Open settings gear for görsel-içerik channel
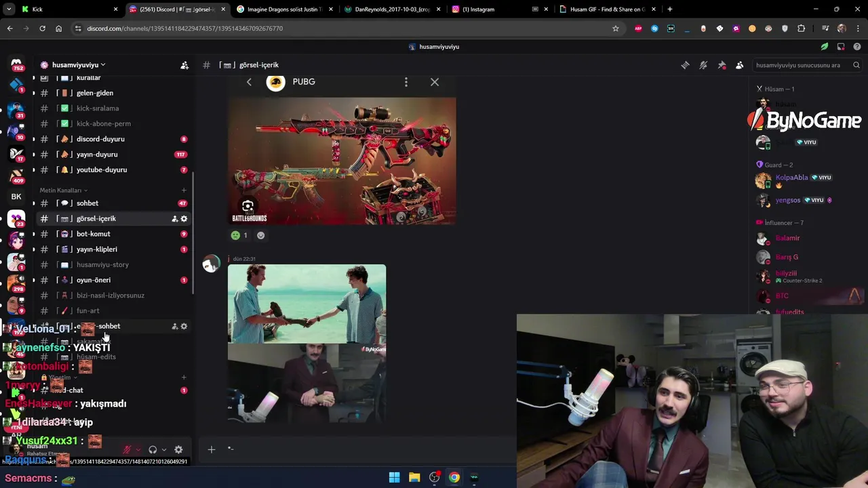 click(x=184, y=219)
